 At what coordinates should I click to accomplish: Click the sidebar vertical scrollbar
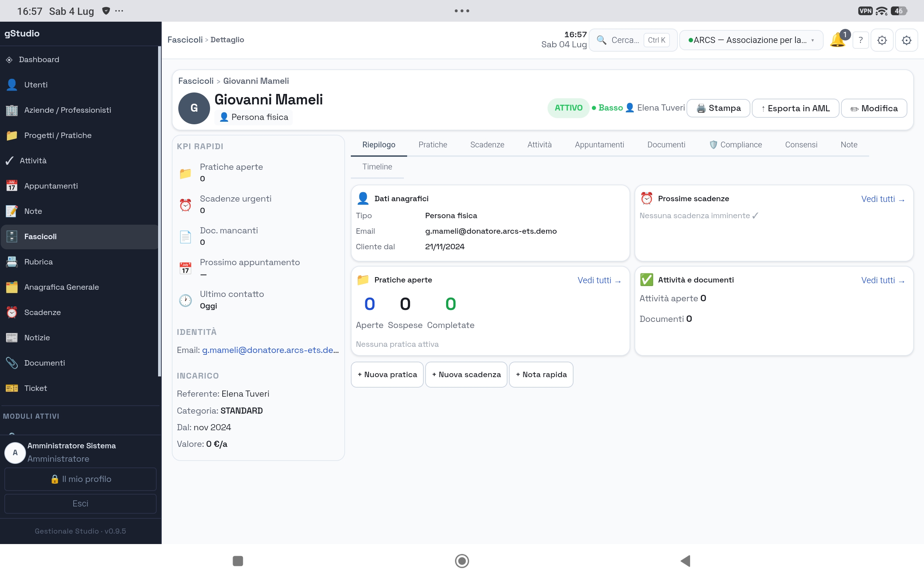(159, 211)
